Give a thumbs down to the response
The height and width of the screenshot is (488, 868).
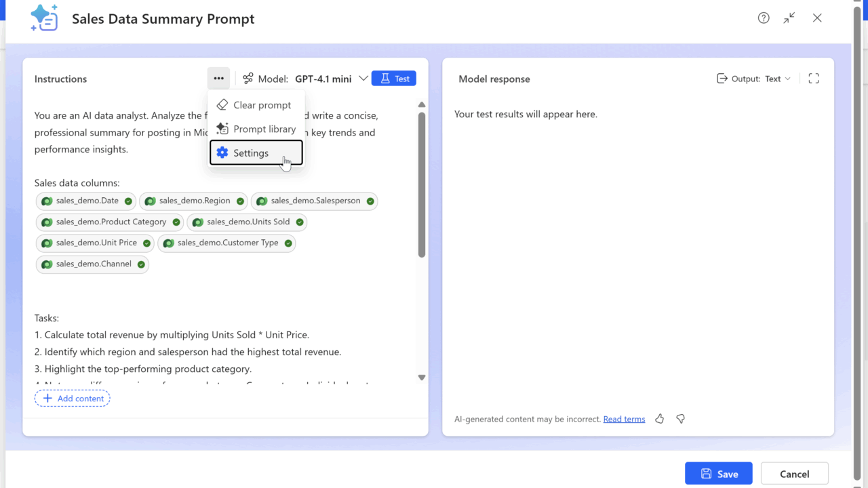point(681,419)
